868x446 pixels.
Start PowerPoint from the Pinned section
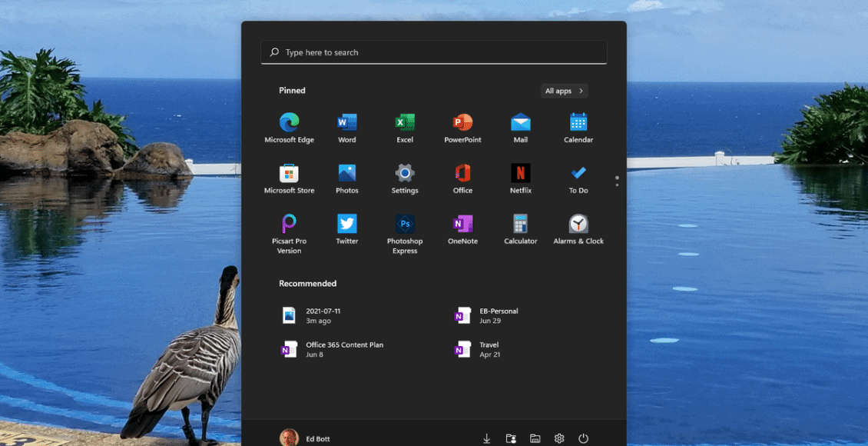click(462, 128)
